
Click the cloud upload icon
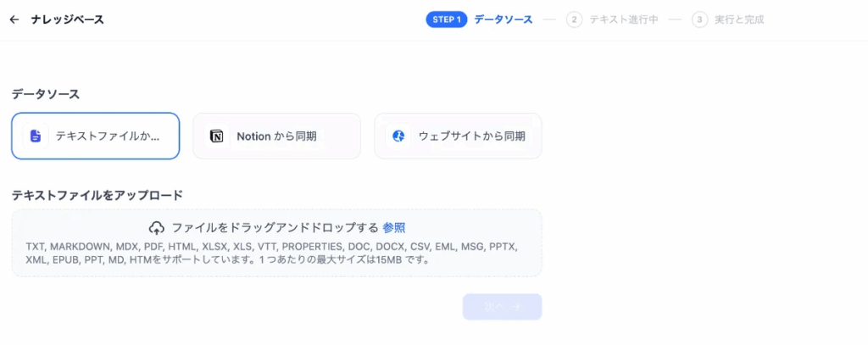(157, 228)
